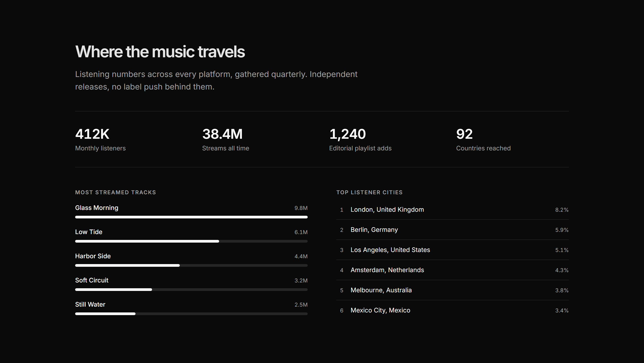
Task: Click the 9.8M stream count
Action: pyautogui.click(x=301, y=208)
